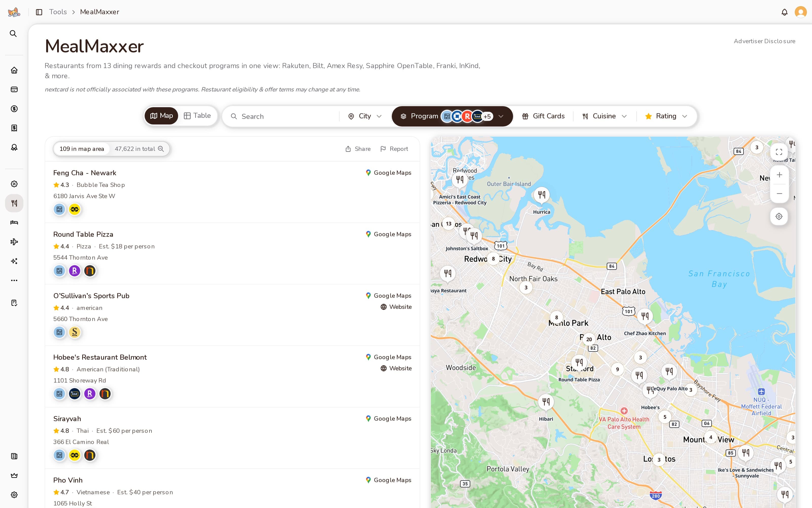Click the 9 cluster marker on map
The width and height of the screenshot is (812, 508).
(617, 370)
